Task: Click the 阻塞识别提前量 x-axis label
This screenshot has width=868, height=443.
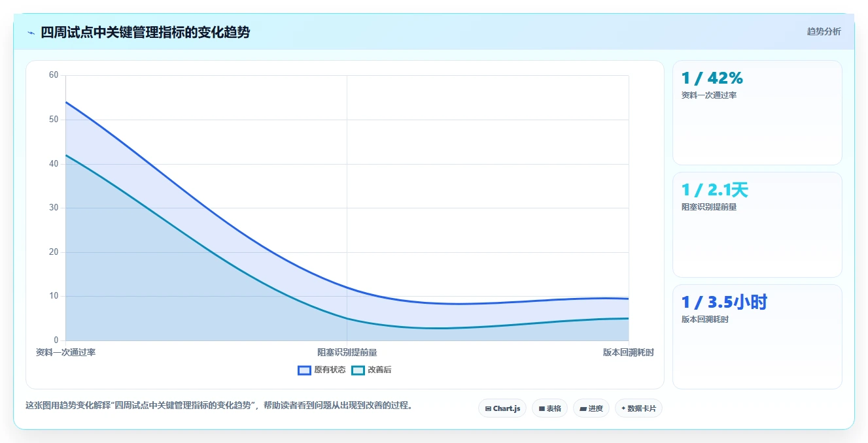Action: point(347,352)
